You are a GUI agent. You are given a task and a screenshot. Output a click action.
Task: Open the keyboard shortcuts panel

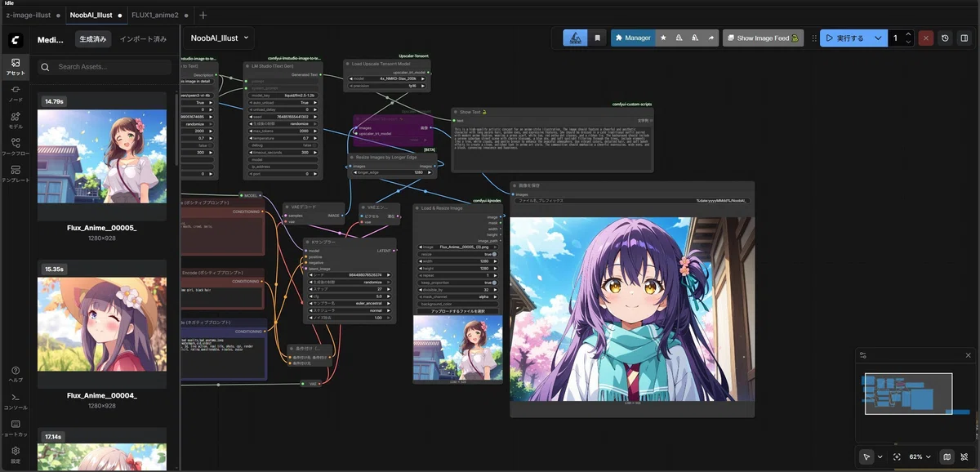tap(16, 428)
